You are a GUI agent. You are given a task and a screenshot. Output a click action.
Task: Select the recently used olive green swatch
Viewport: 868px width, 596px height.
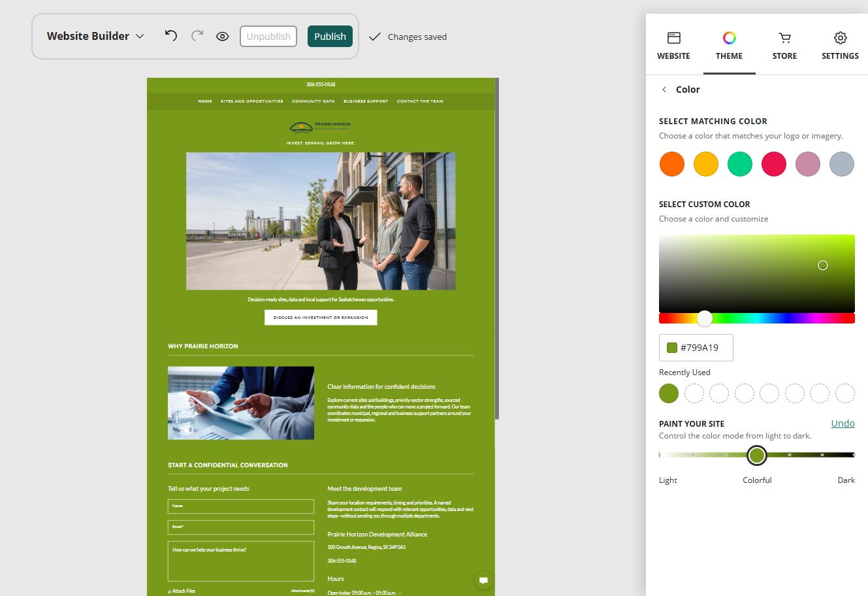point(669,393)
